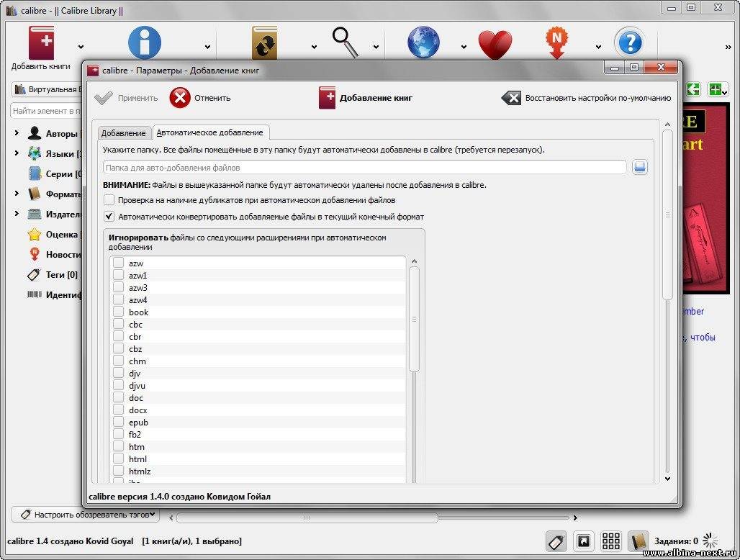Expand the Языки tree node
This screenshot has width=740, height=560.
(x=17, y=153)
